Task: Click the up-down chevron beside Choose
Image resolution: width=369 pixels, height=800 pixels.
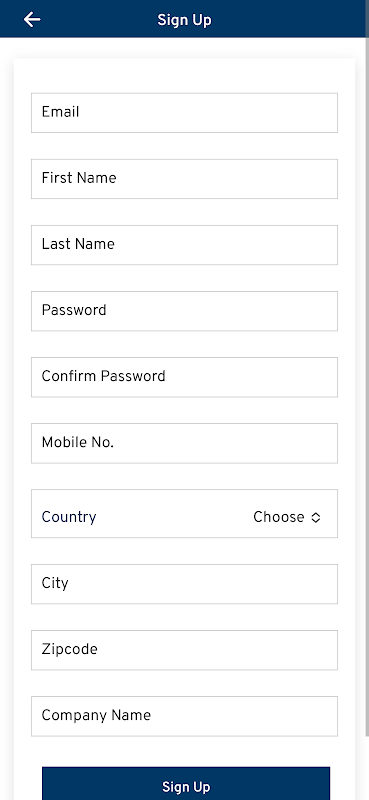Action: 316,517
